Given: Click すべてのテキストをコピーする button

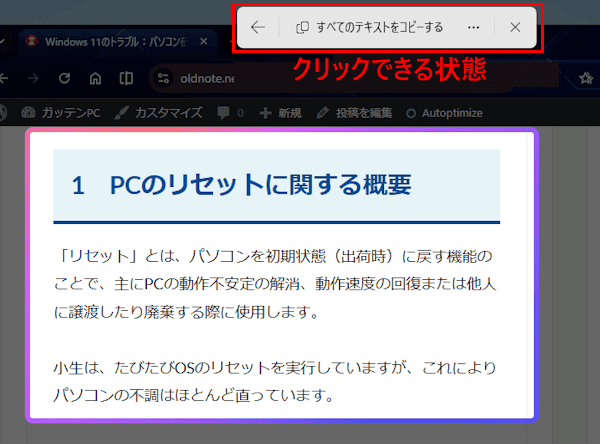Looking at the screenshot, I should pos(370,28).
